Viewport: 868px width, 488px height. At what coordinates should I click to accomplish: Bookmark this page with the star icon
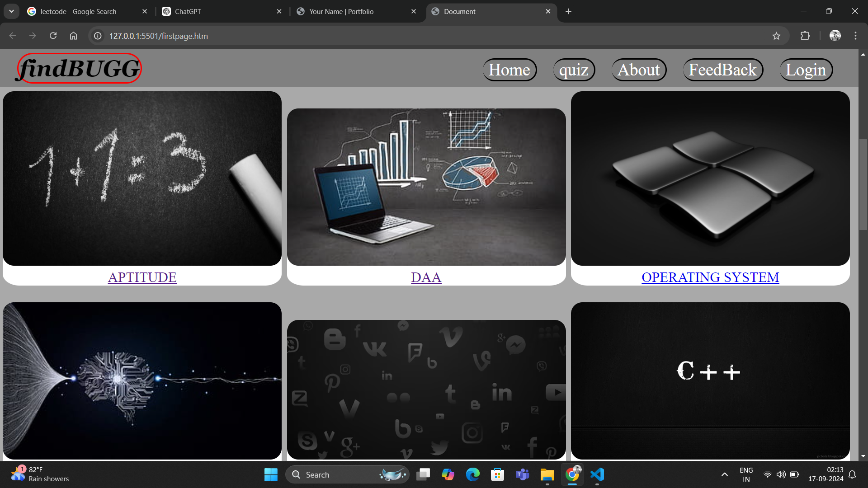(776, 36)
